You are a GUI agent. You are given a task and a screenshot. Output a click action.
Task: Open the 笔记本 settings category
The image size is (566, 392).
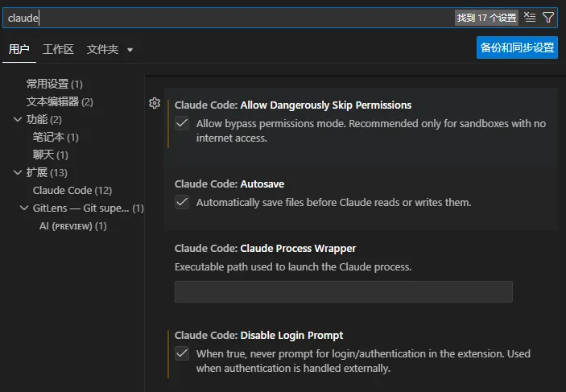pyautogui.click(x=56, y=137)
